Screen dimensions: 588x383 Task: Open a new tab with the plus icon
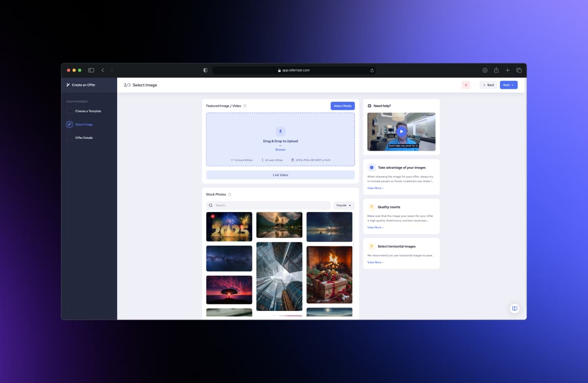(x=507, y=70)
